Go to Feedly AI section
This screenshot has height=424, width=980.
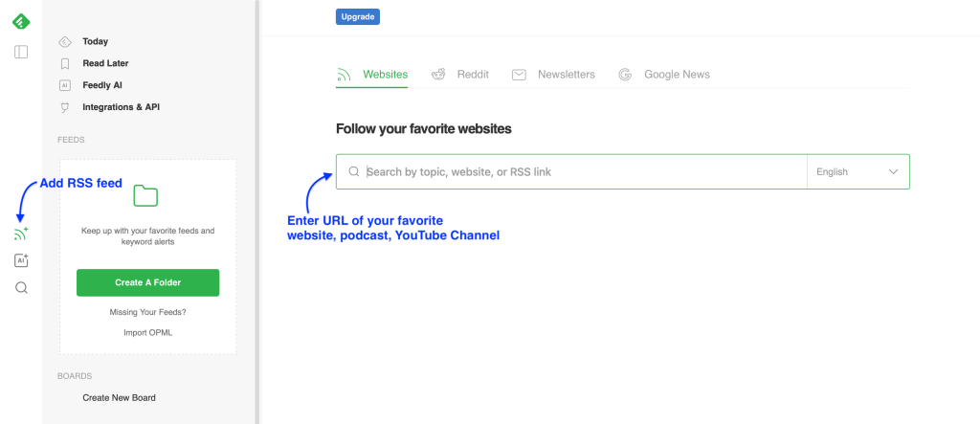coord(102,85)
